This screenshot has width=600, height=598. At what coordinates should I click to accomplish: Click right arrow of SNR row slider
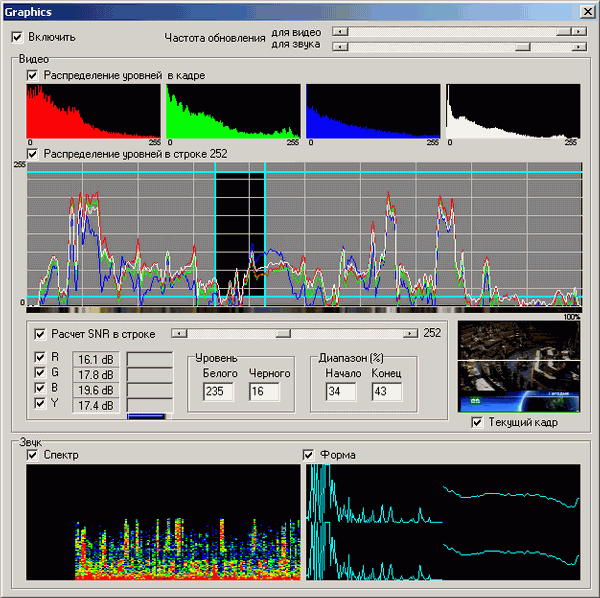pyautogui.click(x=409, y=333)
